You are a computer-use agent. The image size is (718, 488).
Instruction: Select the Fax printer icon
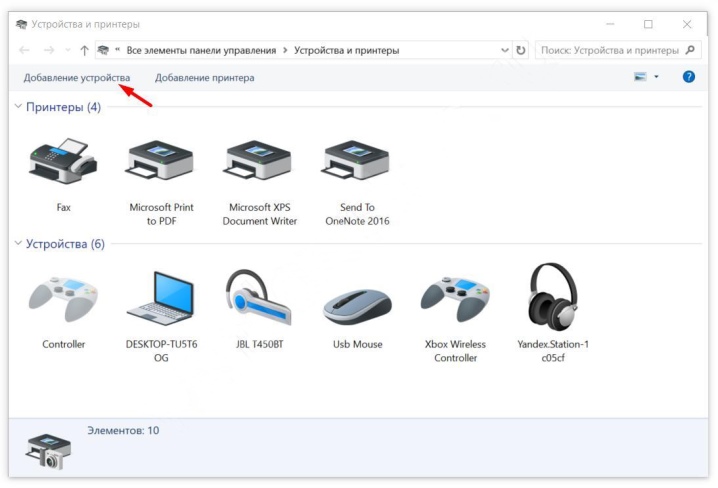click(x=63, y=161)
